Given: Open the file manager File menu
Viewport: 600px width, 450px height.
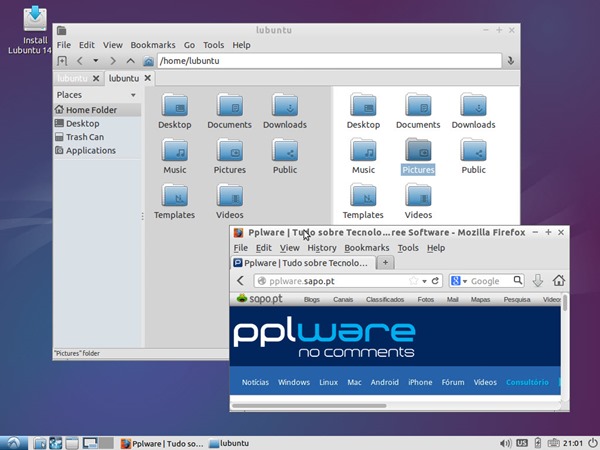Looking at the screenshot, I should 64,45.
